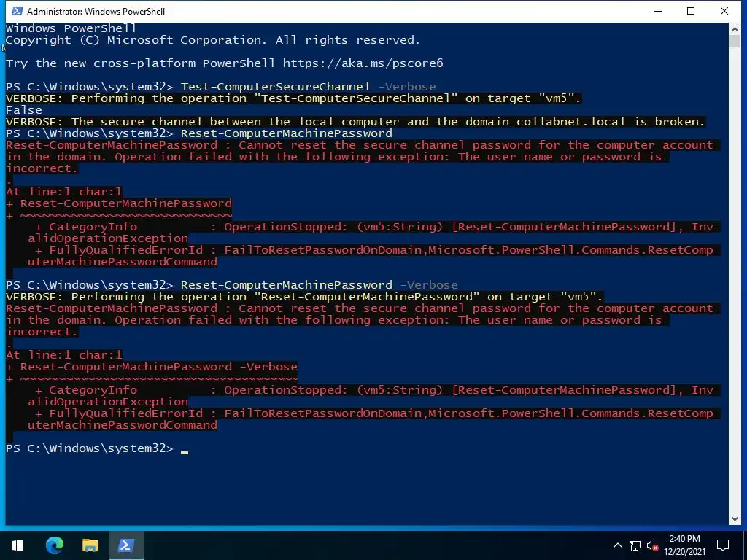Click the first 'At line:1 char:1' text

pyautogui.click(x=64, y=192)
